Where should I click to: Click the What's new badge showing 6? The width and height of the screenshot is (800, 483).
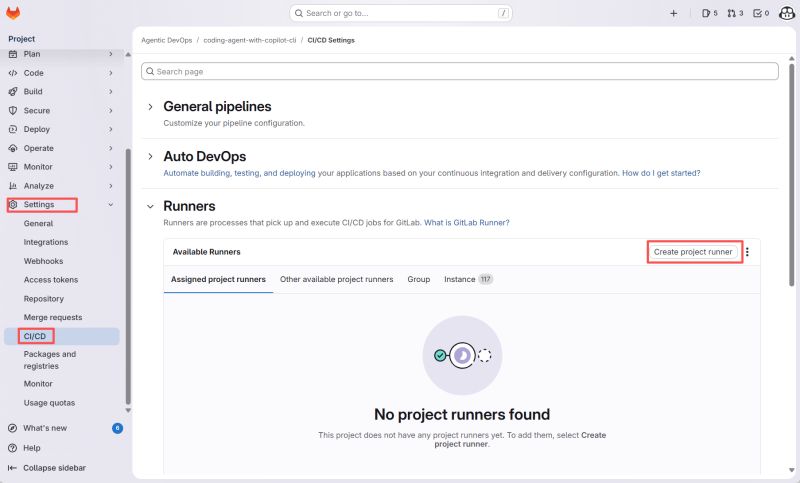tap(117, 428)
